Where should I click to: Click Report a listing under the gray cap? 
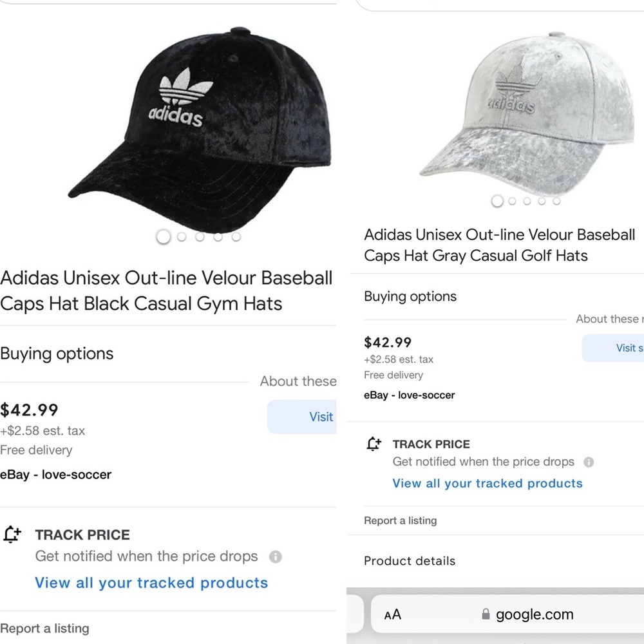401,520
